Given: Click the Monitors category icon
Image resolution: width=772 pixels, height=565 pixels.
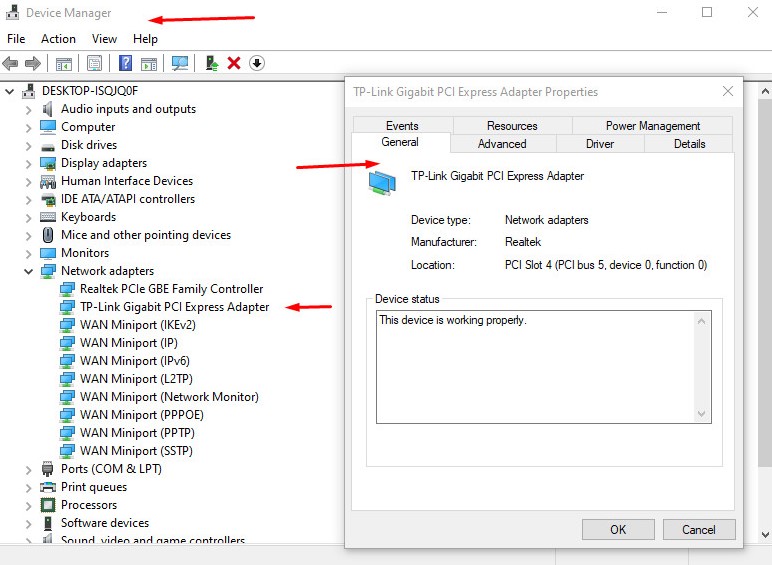Looking at the screenshot, I should [x=48, y=253].
